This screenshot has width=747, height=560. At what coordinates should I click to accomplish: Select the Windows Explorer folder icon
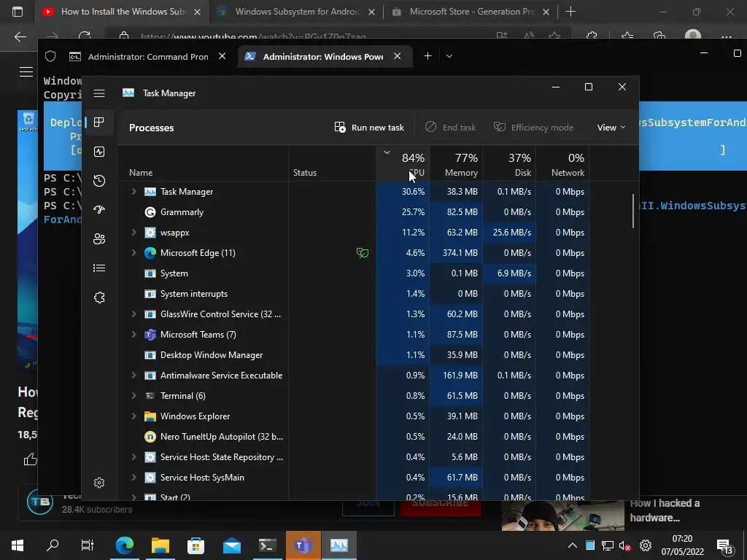coord(150,416)
